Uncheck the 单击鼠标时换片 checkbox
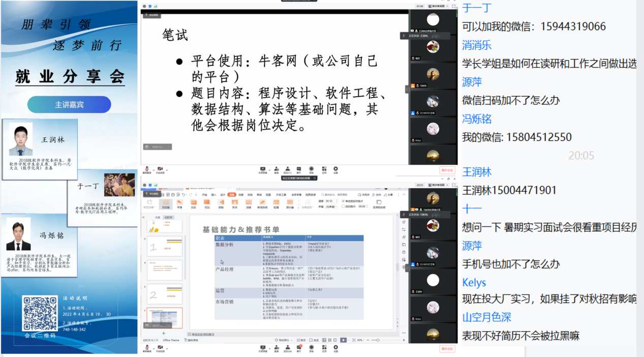The image size is (644, 357). point(344,201)
